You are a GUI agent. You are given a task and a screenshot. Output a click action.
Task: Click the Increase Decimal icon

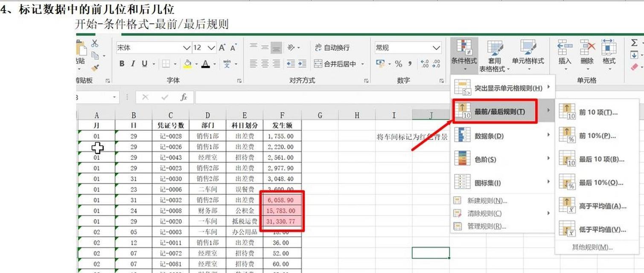(x=425, y=64)
